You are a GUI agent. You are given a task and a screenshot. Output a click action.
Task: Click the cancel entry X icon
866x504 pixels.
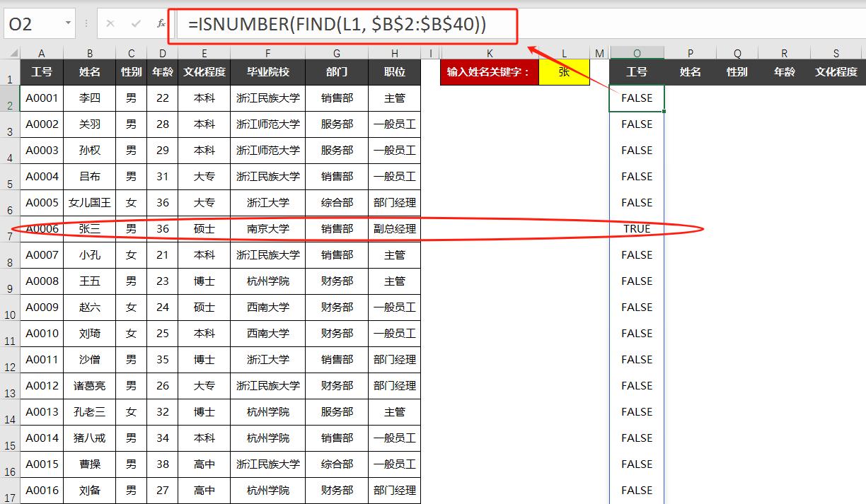pos(110,23)
